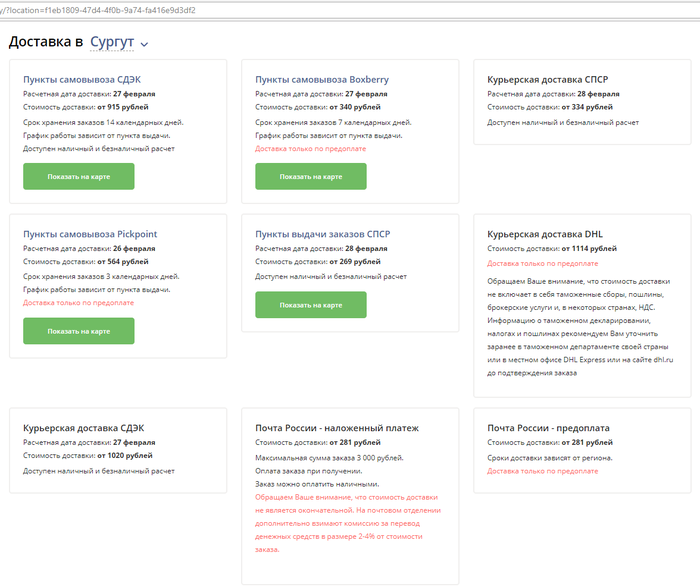Viewport: 700px width, 587px height.
Task: Click the 'от 1020 рублей' СДЭК courier cost
Action: [125, 455]
